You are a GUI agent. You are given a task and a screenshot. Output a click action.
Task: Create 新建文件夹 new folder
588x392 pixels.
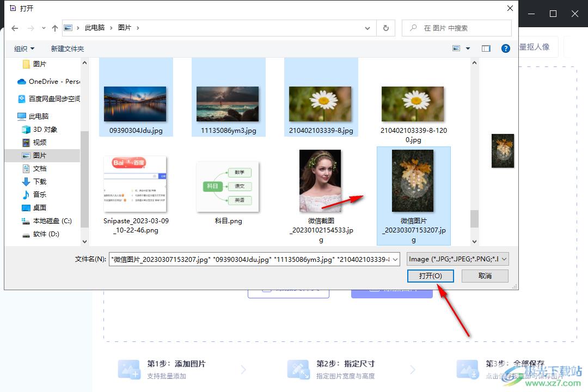pyautogui.click(x=68, y=49)
